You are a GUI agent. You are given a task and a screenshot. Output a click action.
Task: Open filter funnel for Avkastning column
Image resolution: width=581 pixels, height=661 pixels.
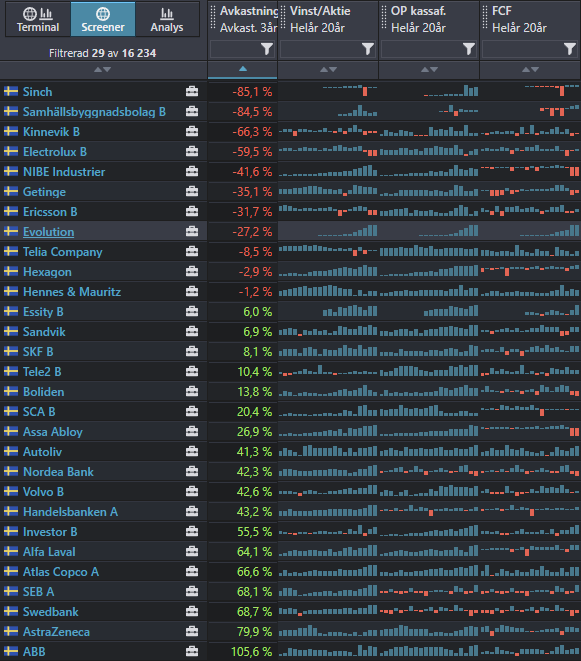click(266, 49)
